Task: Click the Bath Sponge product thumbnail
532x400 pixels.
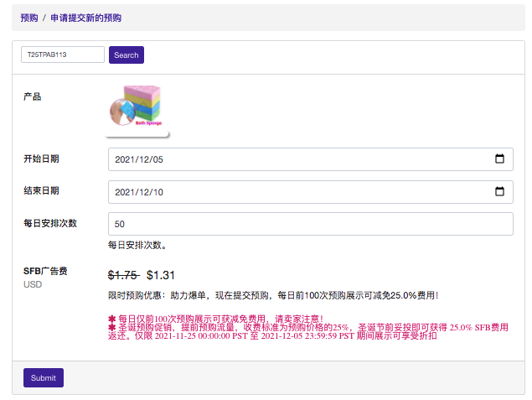Action: coord(137,110)
